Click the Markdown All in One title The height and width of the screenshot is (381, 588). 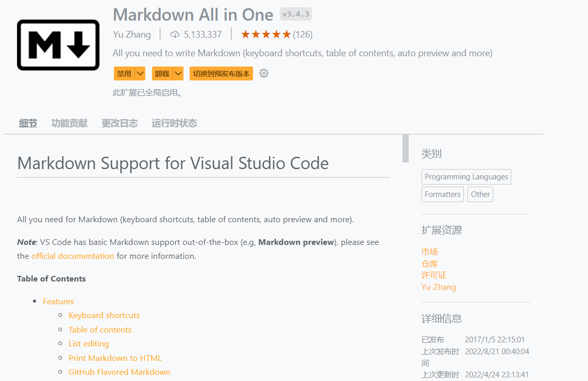click(193, 15)
